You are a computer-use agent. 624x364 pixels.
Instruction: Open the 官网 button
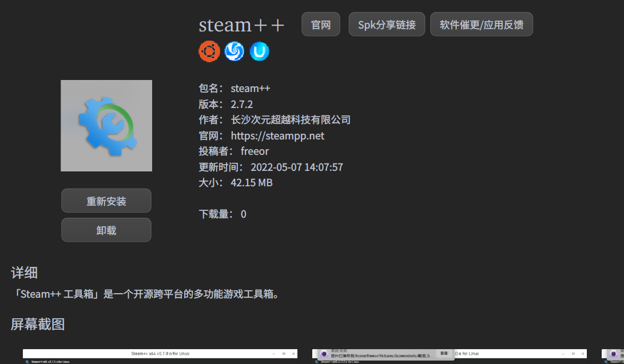[x=321, y=24]
